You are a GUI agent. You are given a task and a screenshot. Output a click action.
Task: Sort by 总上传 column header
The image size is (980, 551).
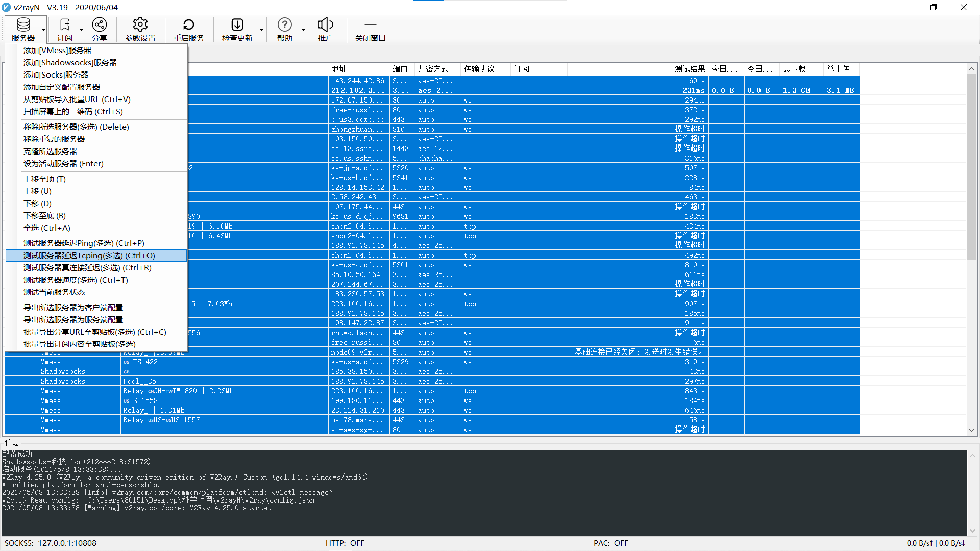[x=841, y=69]
